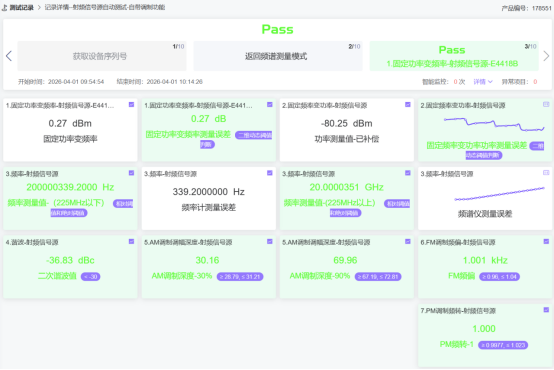Viewport: 554px width, 370px height.
Task: Click 固定功率变频率测量误差 label
Action: point(188,134)
